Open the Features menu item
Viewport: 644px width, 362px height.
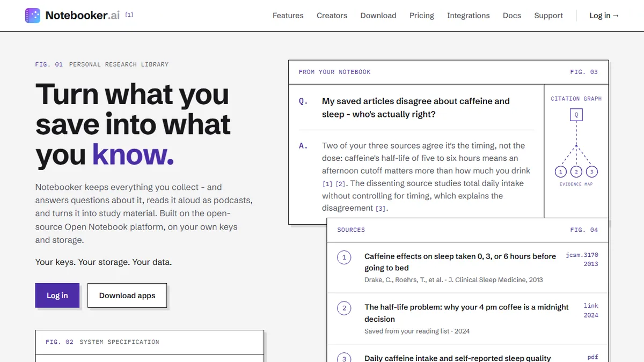[x=288, y=16]
